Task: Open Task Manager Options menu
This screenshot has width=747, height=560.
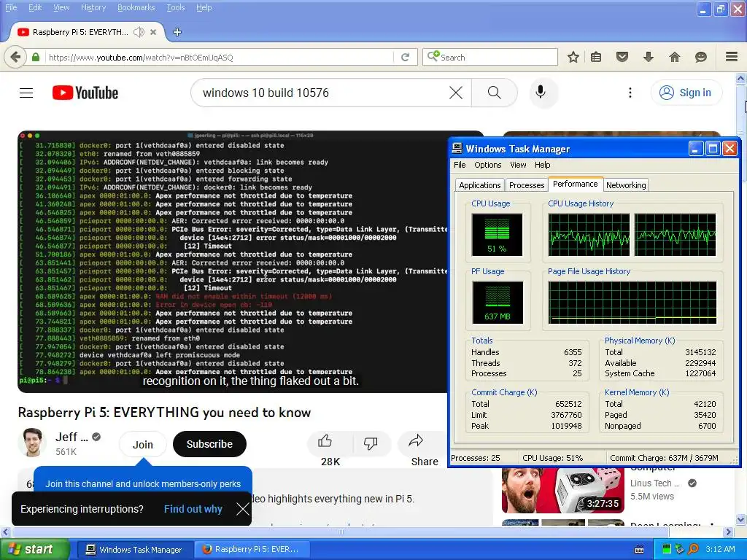Action: [x=488, y=165]
